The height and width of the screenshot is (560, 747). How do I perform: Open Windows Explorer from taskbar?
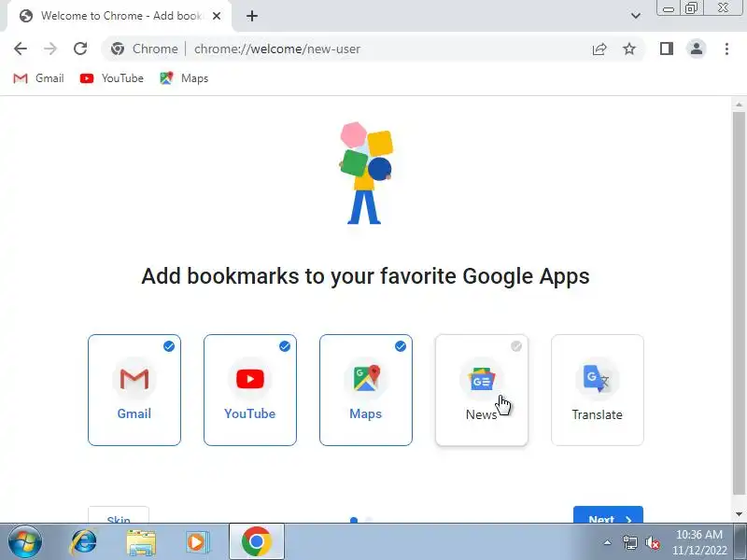click(x=141, y=542)
